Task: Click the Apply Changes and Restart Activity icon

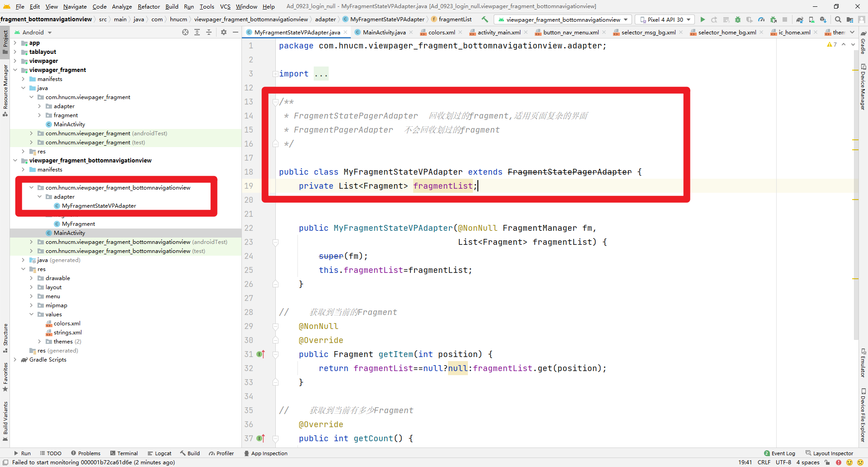Action: pyautogui.click(x=714, y=19)
